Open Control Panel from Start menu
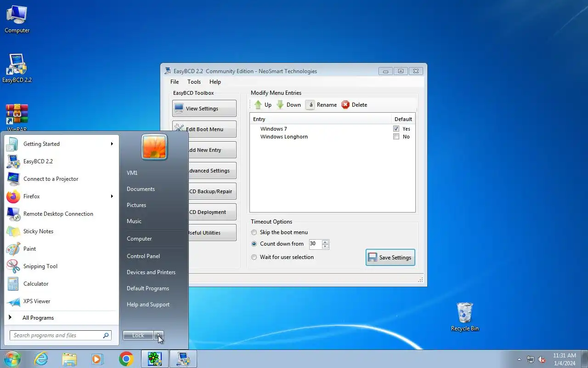Viewport: 588px width, 368px height. coord(143,256)
